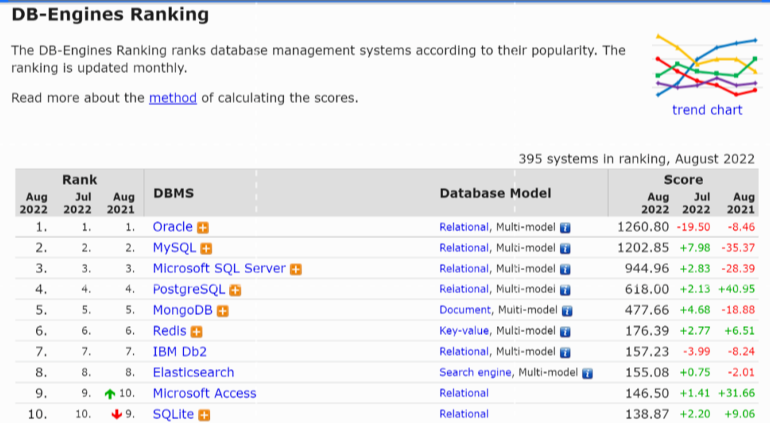
Task: Open the Redis DBMS link
Action: tap(169, 331)
